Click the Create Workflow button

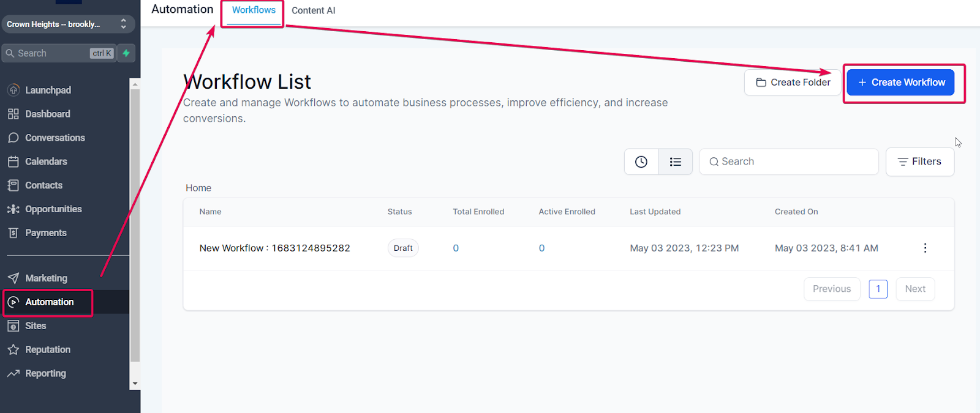900,82
